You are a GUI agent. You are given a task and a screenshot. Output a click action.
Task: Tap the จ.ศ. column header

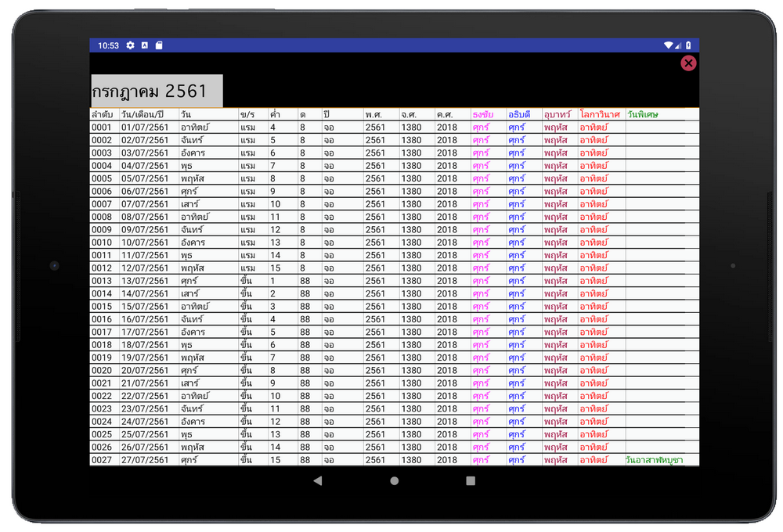pos(409,115)
